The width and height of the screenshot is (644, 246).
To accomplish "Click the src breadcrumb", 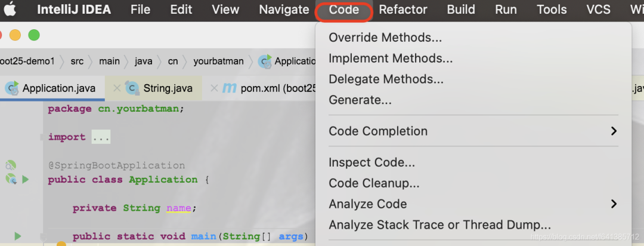I will click(77, 61).
